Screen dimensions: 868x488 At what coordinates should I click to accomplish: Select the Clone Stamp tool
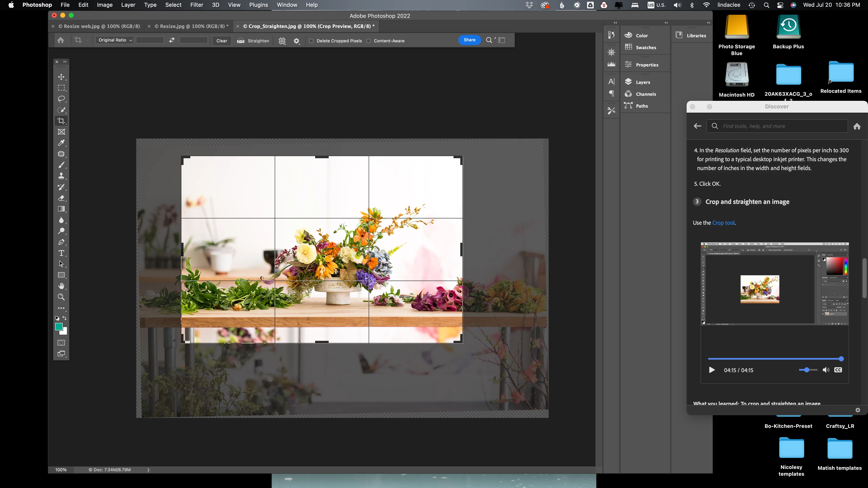pyautogui.click(x=61, y=176)
